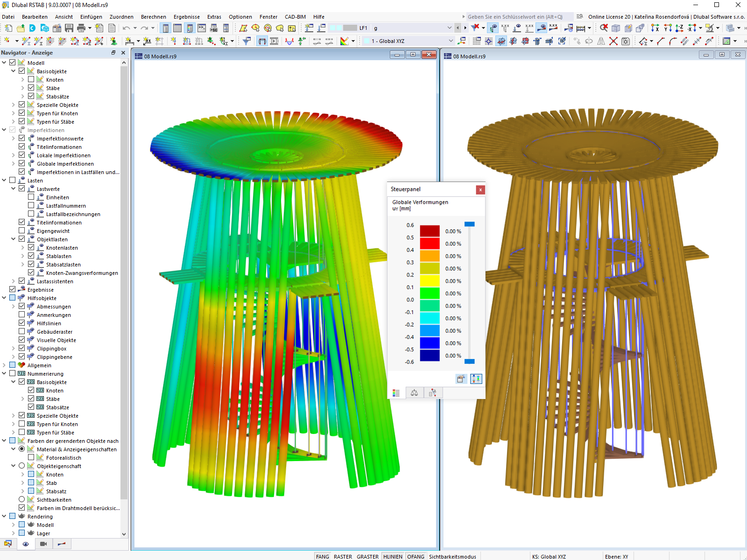Viewport: 747px width, 560px height.
Task: Open the CAD-BIM menu
Action: [295, 17]
